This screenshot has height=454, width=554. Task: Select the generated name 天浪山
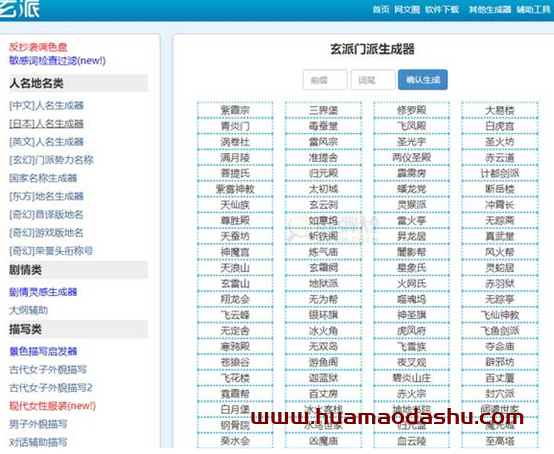click(235, 268)
